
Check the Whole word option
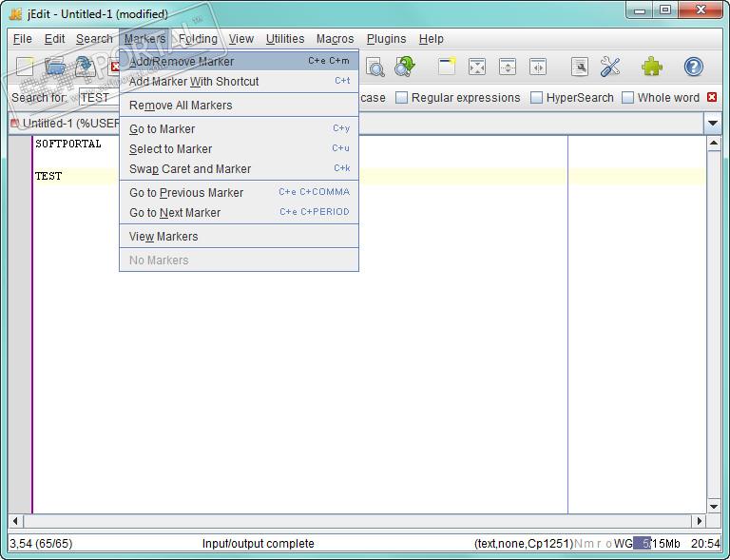pos(627,97)
